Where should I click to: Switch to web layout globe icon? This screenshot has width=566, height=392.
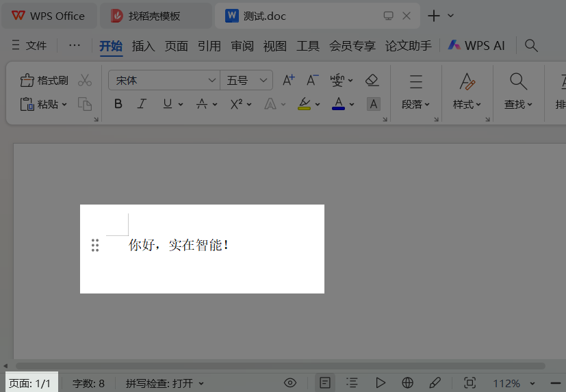(408, 383)
